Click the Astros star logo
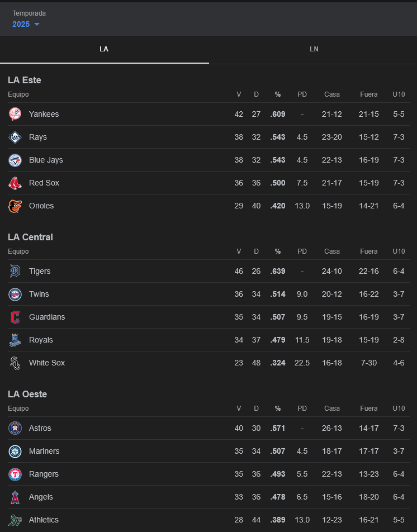The width and height of the screenshot is (417, 532). click(15, 428)
